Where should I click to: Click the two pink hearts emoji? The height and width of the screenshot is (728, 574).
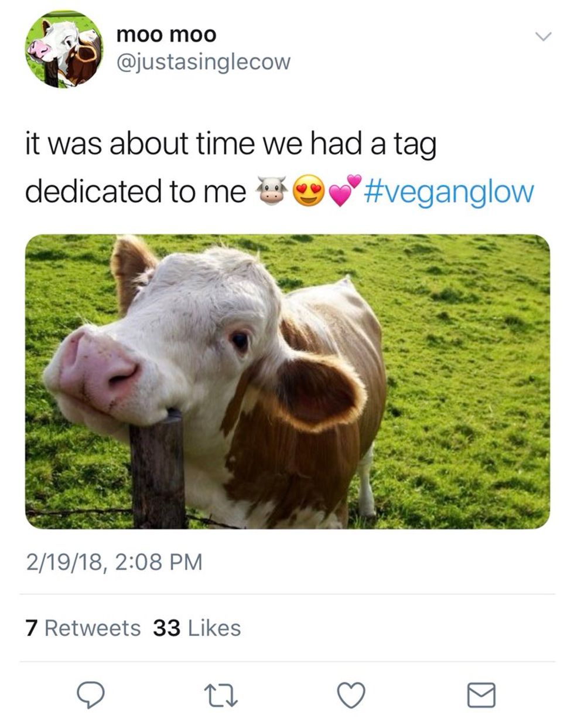pos(346,190)
